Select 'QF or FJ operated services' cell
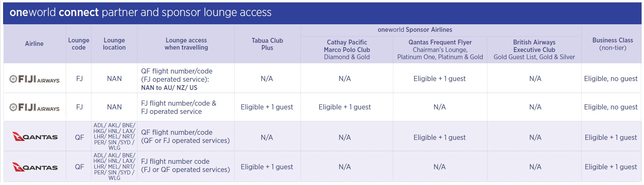Image resolution: width=644 pixels, height=185 pixels. tap(185, 136)
